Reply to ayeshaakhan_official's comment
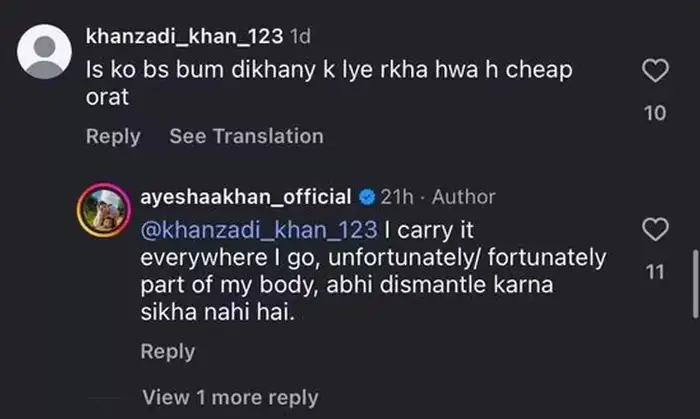The height and width of the screenshot is (419, 700). pos(168,351)
